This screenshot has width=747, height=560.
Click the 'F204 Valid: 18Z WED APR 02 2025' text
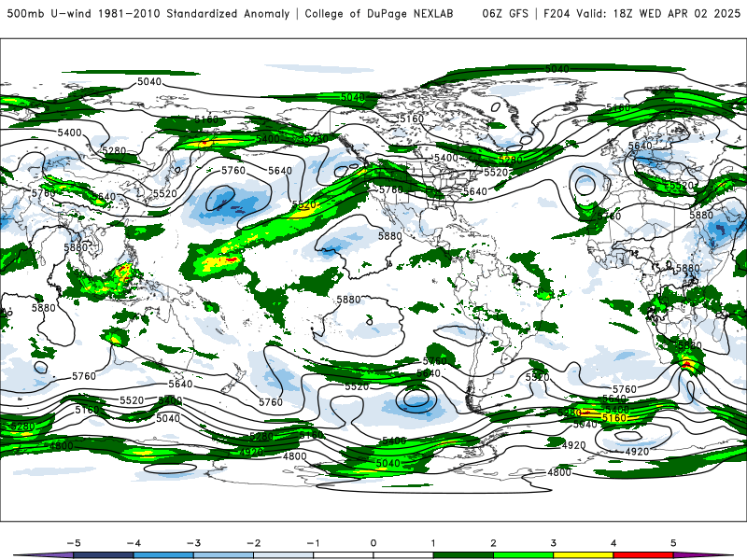(641, 13)
